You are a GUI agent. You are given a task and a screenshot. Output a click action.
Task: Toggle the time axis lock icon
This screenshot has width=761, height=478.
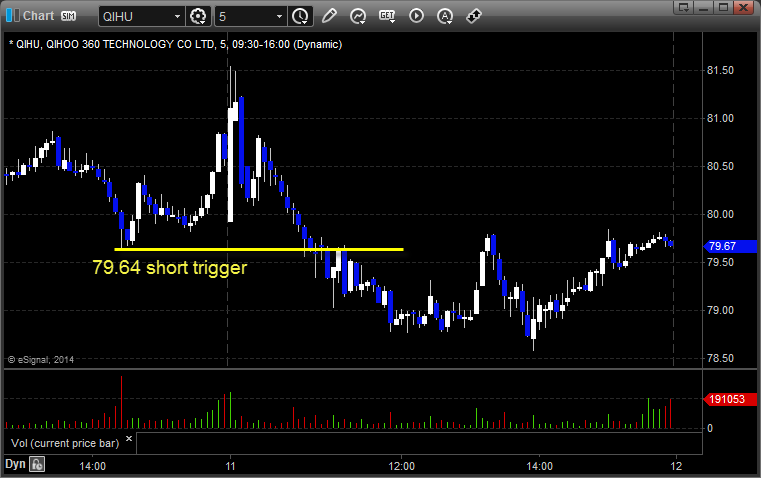click(37, 464)
